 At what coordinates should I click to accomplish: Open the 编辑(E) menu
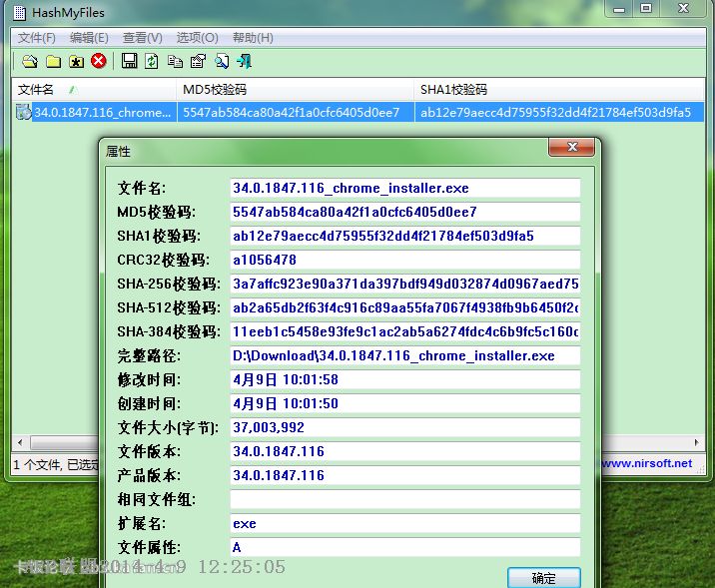pyautogui.click(x=89, y=38)
